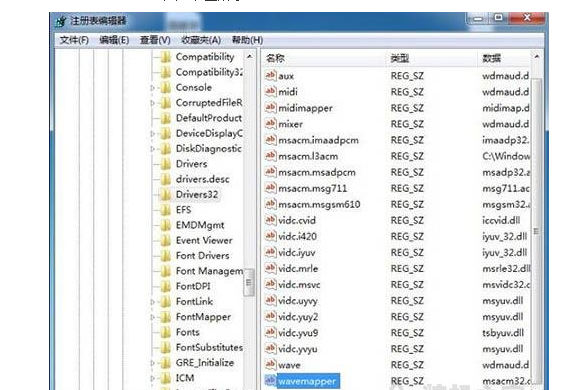Select the vidc.uyvy value name
Screen dimensions: 582x390
click(298, 301)
